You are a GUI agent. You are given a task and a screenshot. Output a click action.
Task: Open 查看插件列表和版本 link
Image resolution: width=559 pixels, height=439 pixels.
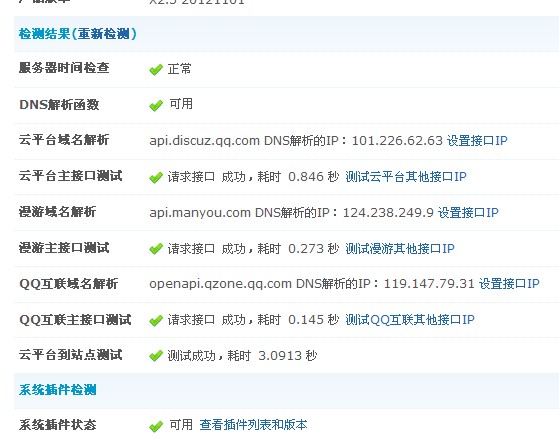pyautogui.click(x=253, y=425)
